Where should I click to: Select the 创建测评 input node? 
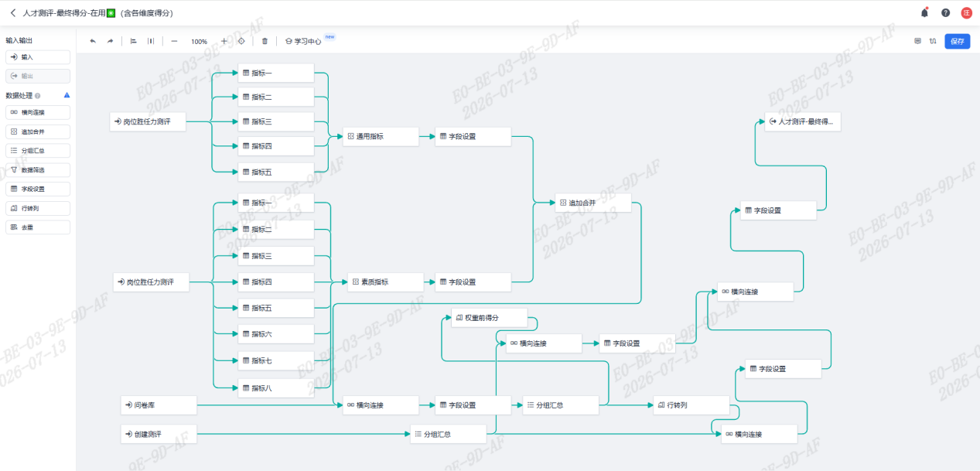159,434
